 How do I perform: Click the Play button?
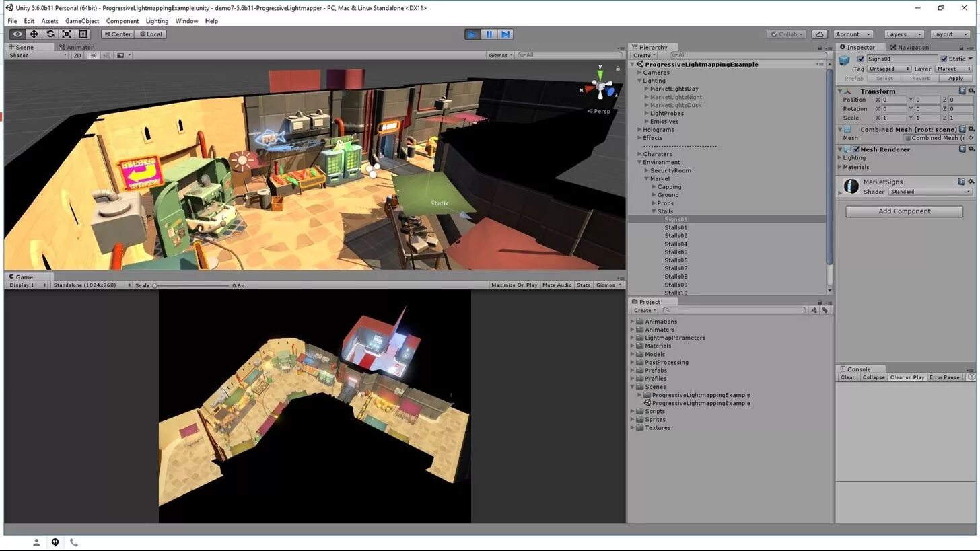[x=473, y=34]
